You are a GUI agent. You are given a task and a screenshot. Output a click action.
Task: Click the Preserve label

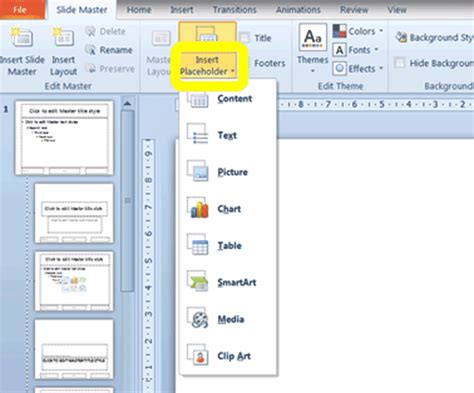tap(117, 69)
